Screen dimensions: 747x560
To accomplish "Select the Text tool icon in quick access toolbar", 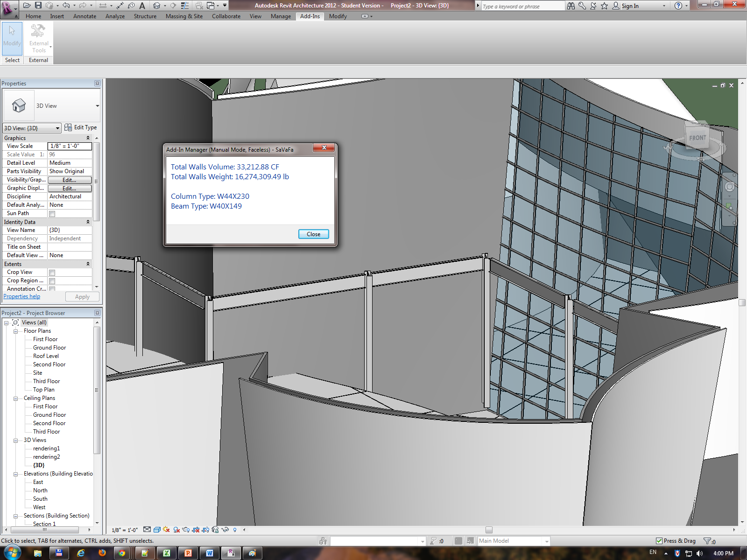I will (142, 6).
